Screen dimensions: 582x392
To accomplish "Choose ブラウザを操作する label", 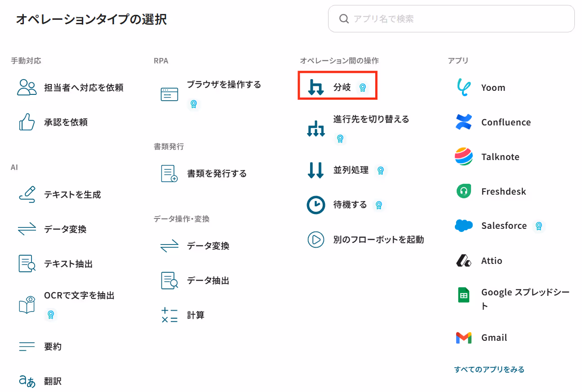I will 224,85.
